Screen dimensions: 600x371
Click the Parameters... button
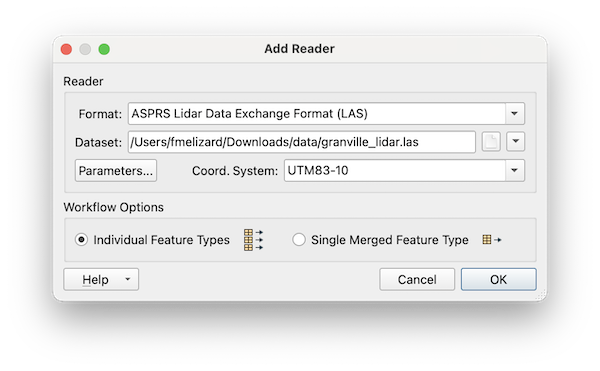pyautogui.click(x=116, y=171)
